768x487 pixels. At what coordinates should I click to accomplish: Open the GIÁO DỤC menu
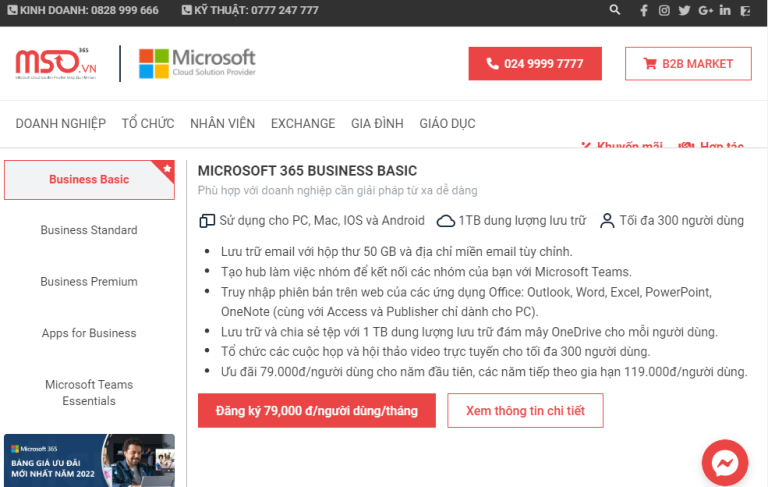coord(447,123)
